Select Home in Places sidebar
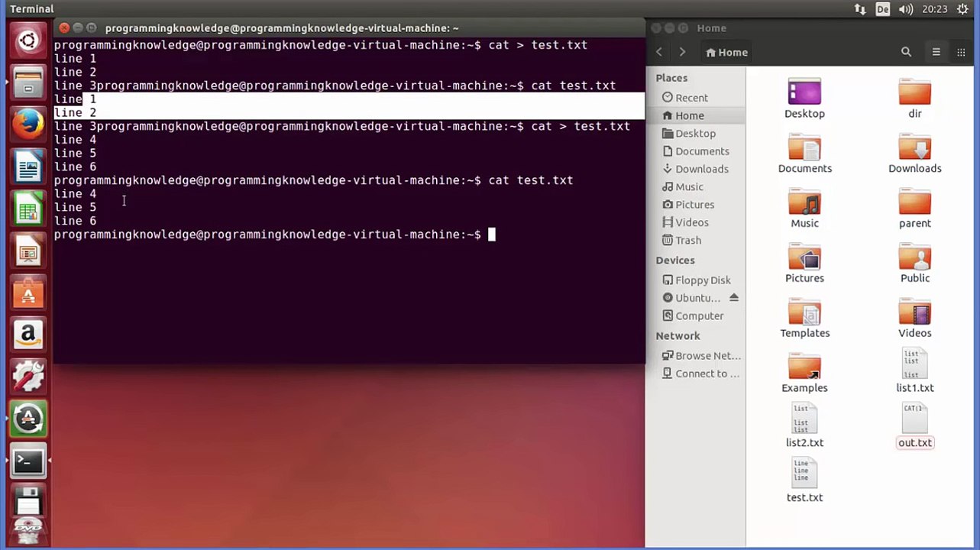Viewport: 980px width, 550px height. [x=689, y=115]
